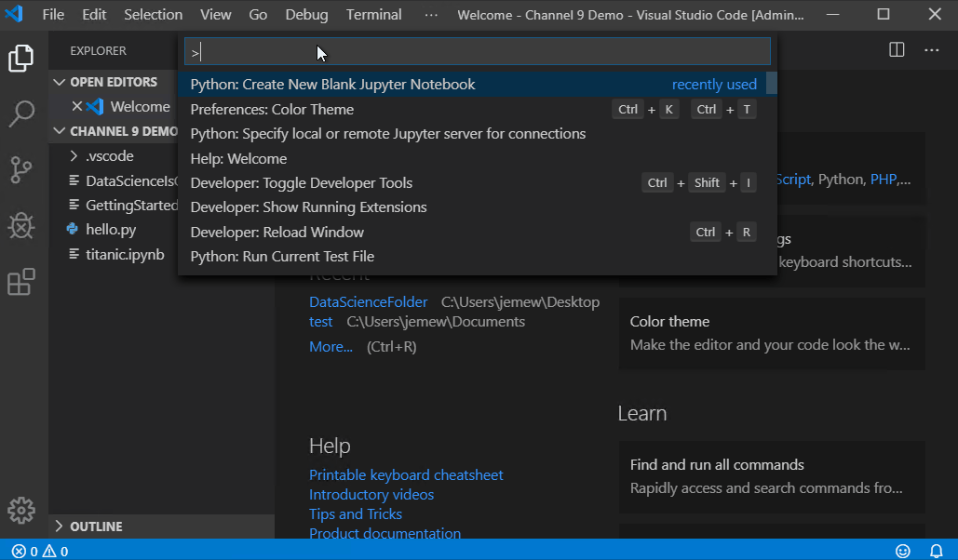Click the Tweet Feedback smiley icon
The width and height of the screenshot is (958, 560).
pos(902,551)
